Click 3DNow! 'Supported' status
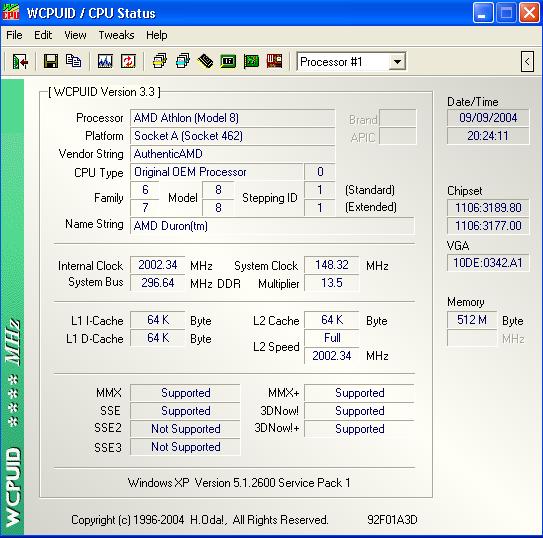The width and height of the screenshot is (543, 538). (x=359, y=411)
